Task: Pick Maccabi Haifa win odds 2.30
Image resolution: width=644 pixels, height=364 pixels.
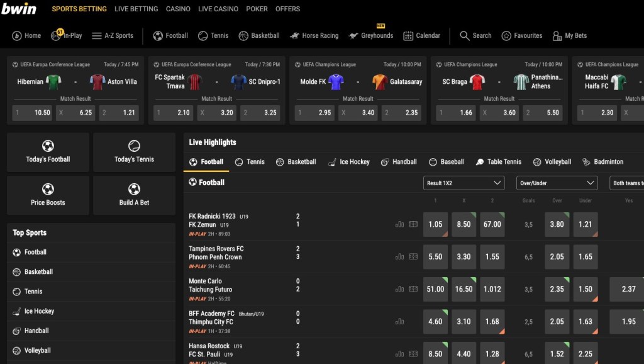Action: (x=597, y=113)
